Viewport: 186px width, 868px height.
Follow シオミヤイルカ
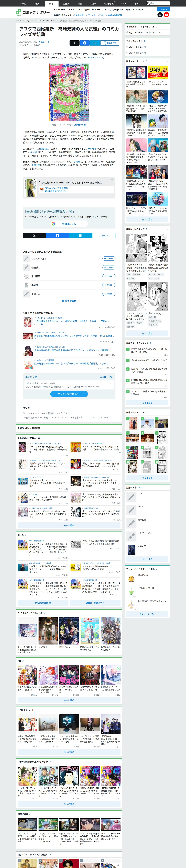coord(109,258)
